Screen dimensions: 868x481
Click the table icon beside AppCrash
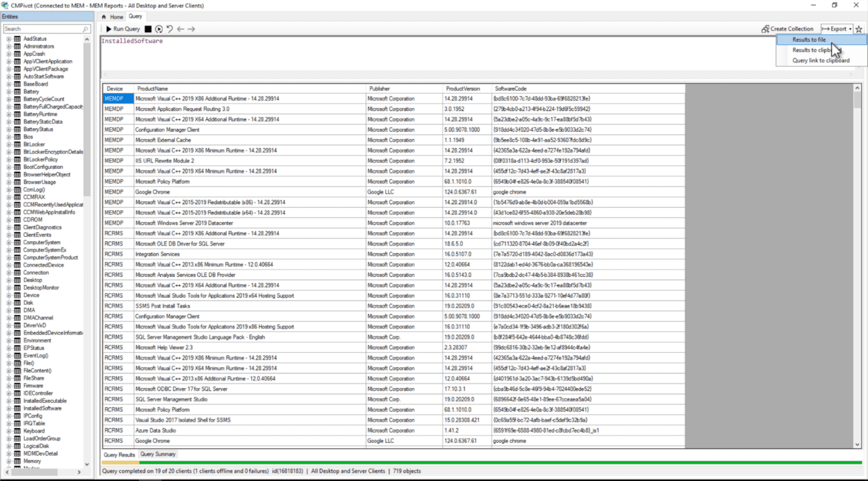pyautogui.click(x=17, y=54)
